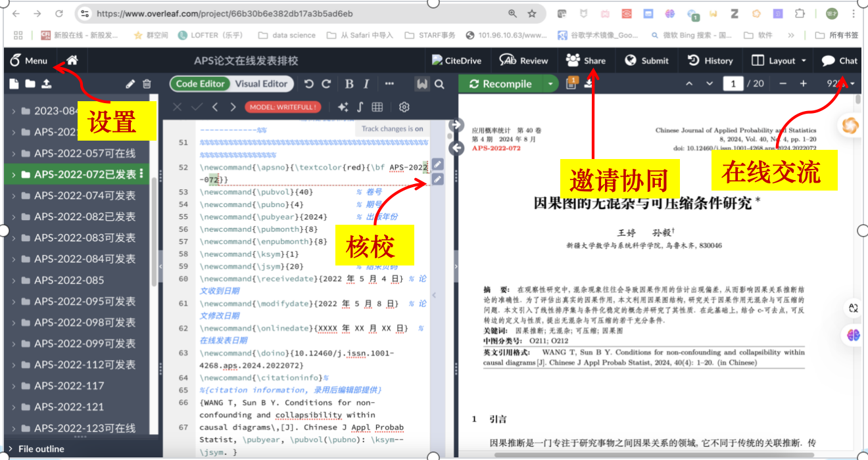Viewport: 868px width, 460px height.
Task: Click the Share button
Action: coord(586,60)
